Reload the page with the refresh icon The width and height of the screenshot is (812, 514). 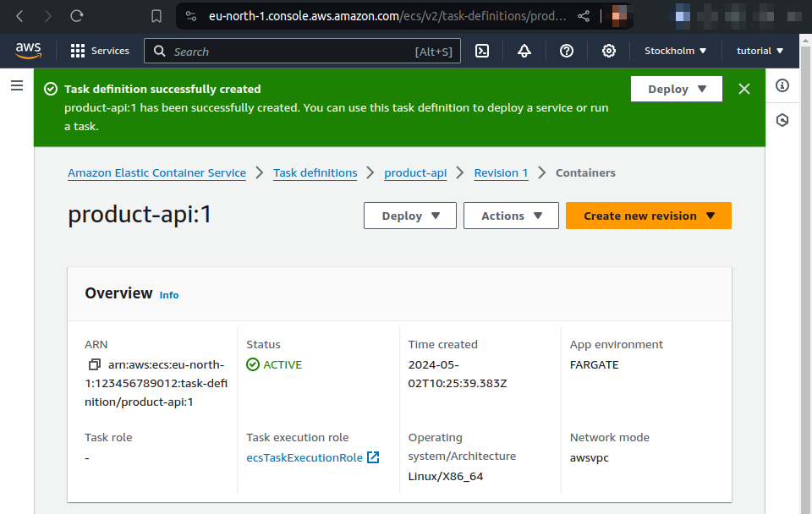tap(77, 16)
